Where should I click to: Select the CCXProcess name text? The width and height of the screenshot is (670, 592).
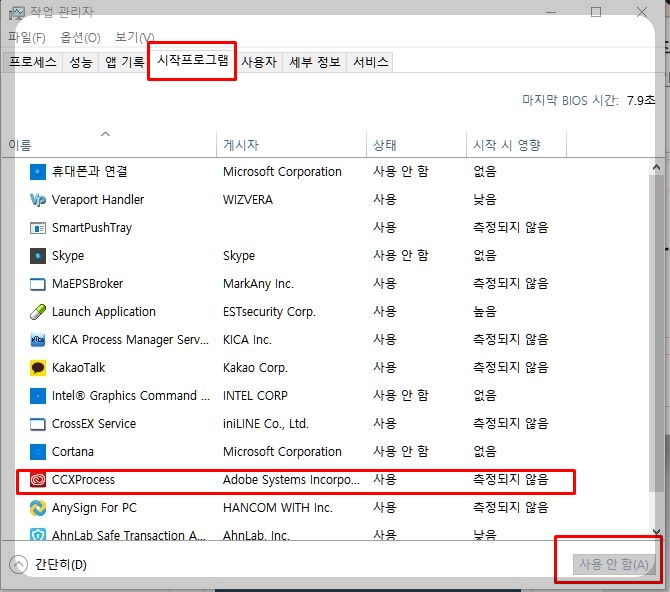click(x=83, y=480)
